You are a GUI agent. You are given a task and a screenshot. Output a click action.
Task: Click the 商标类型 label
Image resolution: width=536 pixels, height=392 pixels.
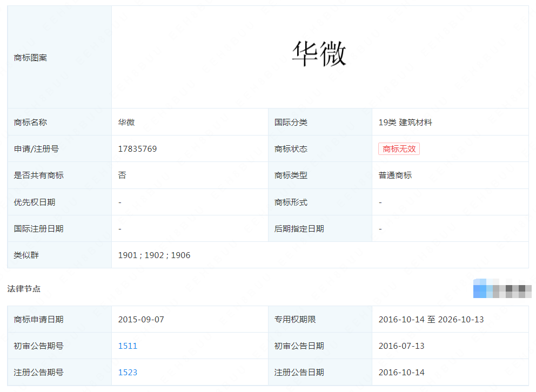[x=291, y=175]
